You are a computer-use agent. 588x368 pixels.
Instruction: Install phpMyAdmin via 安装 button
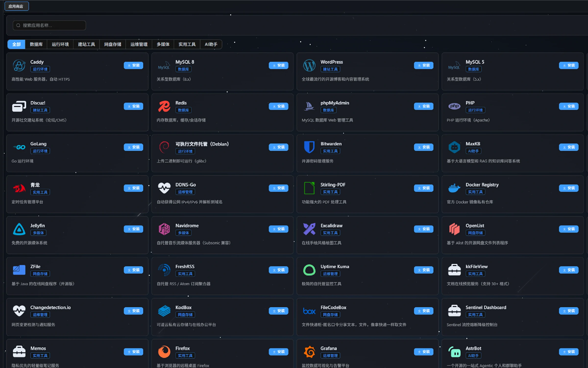tap(424, 106)
